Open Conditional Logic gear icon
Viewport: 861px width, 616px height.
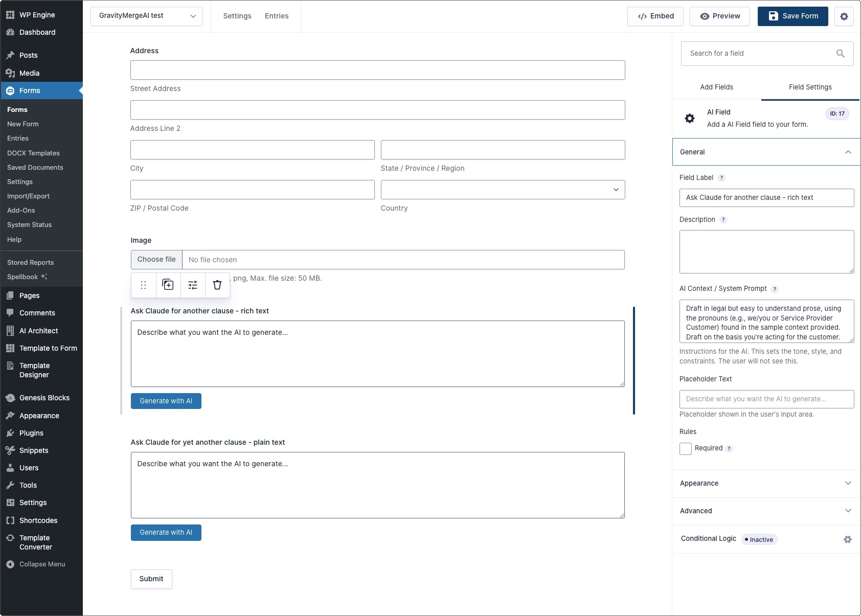point(847,539)
